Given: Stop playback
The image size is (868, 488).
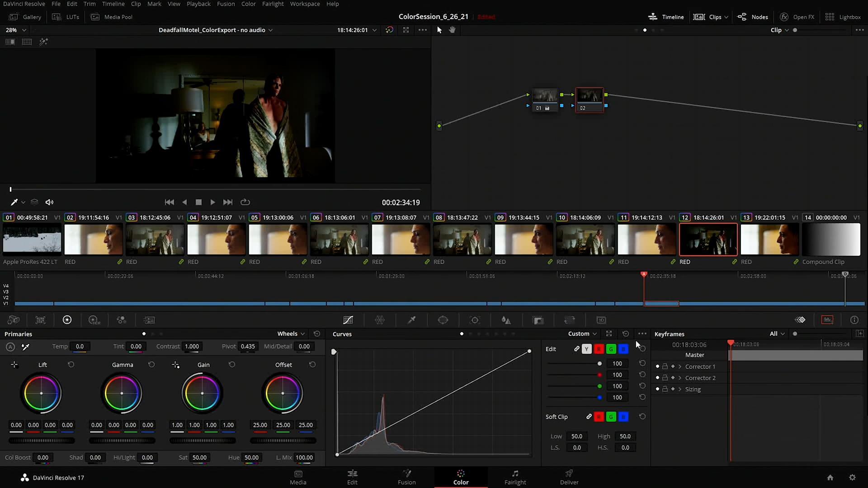Looking at the screenshot, I should coord(198,202).
